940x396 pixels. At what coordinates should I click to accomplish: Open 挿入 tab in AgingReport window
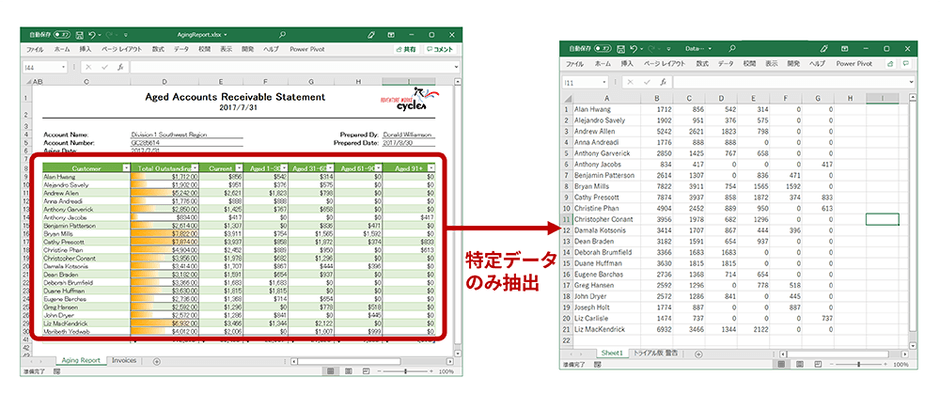click(x=86, y=50)
